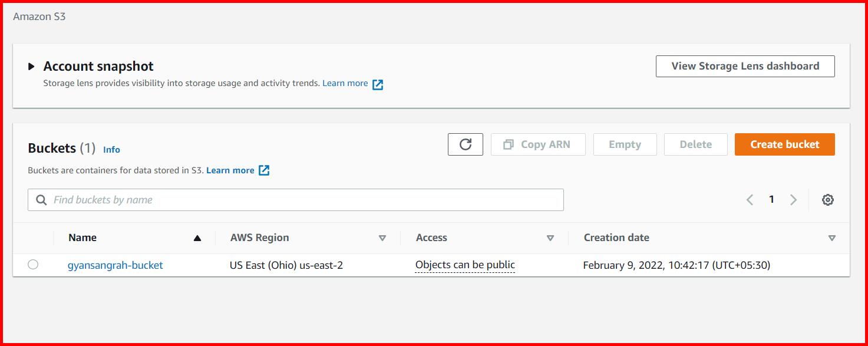Sort by Access column arrow
Image resolution: width=868 pixels, height=346 pixels.
(x=550, y=238)
